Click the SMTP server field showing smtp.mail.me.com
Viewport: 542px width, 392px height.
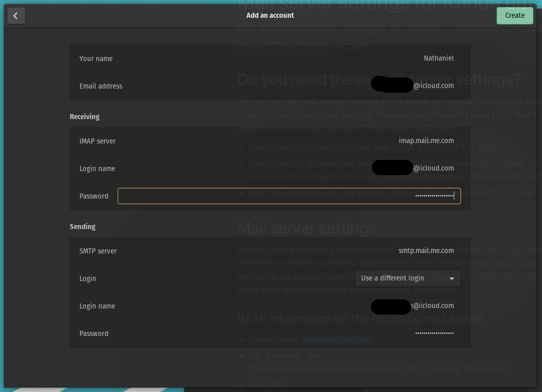(270, 250)
